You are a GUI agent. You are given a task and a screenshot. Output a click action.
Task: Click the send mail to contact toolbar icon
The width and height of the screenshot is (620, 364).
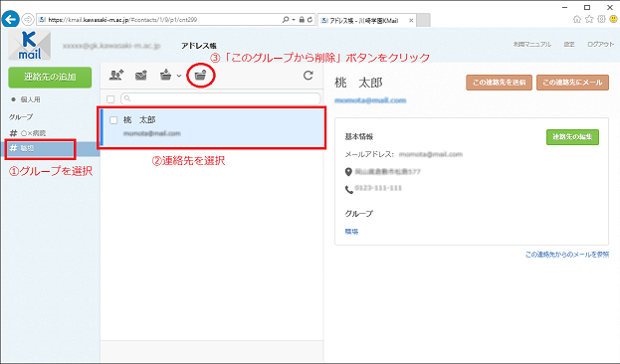pos(140,75)
